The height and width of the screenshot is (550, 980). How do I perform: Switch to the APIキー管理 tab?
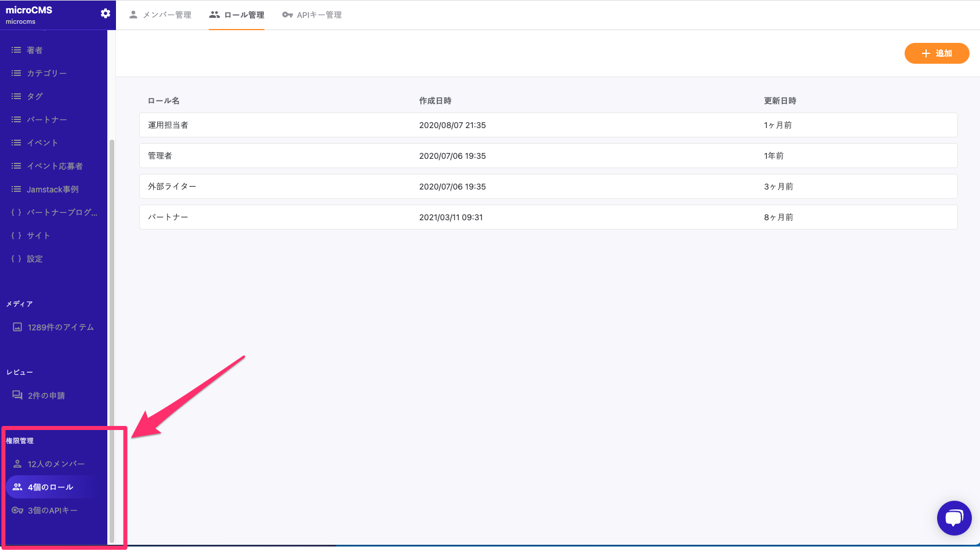(312, 15)
